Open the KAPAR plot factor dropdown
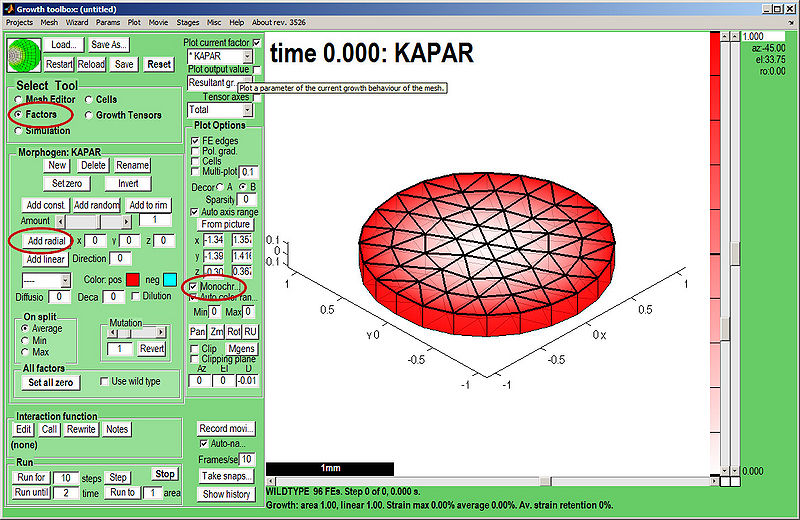The height and width of the screenshot is (520, 800). (x=218, y=57)
